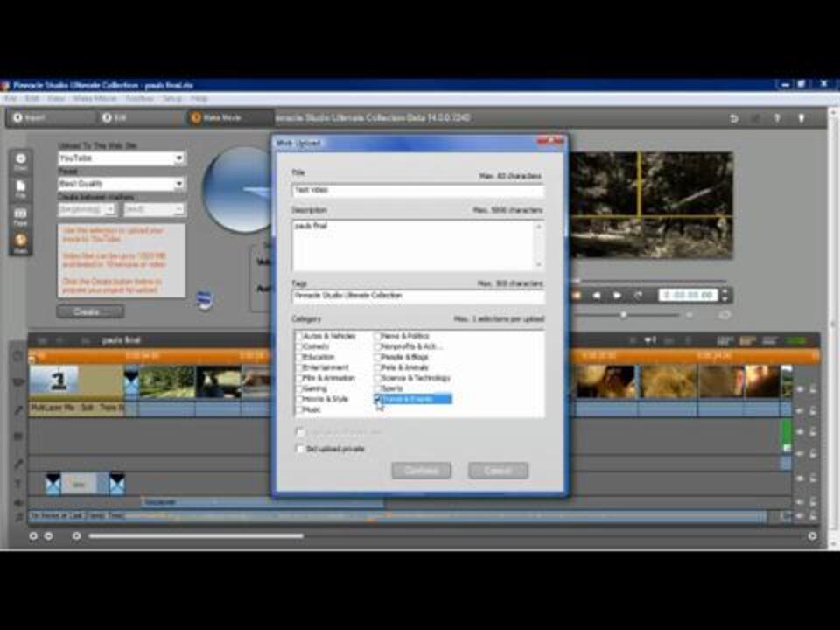
Task: Click Continue in the Web Upload dialog
Action: pos(422,471)
